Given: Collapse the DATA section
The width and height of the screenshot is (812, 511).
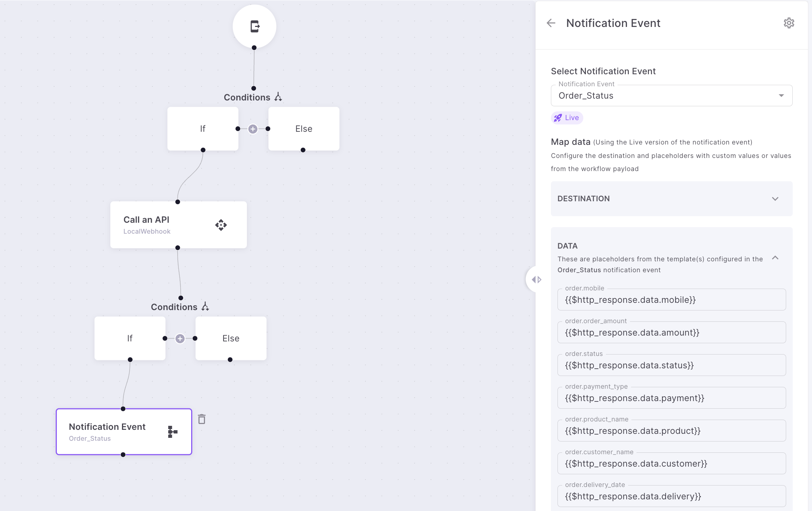Looking at the screenshot, I should click(x=775, y=258).
